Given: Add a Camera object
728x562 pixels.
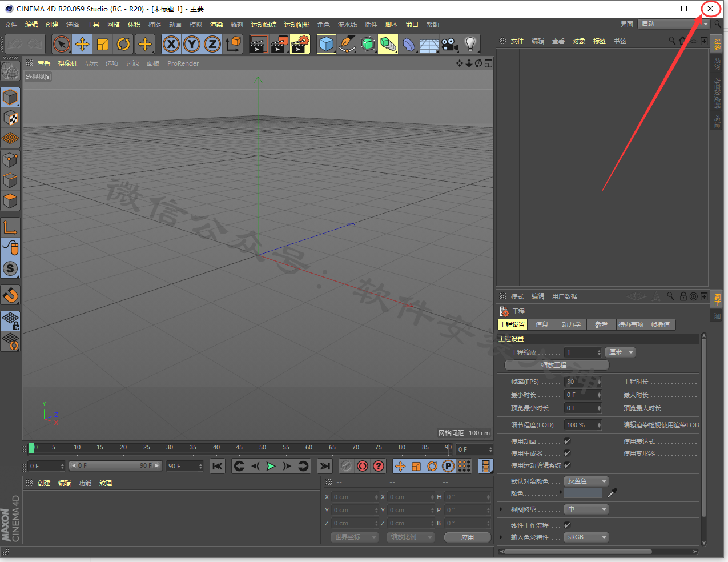Looking at the screenshot, I should 450,44.
